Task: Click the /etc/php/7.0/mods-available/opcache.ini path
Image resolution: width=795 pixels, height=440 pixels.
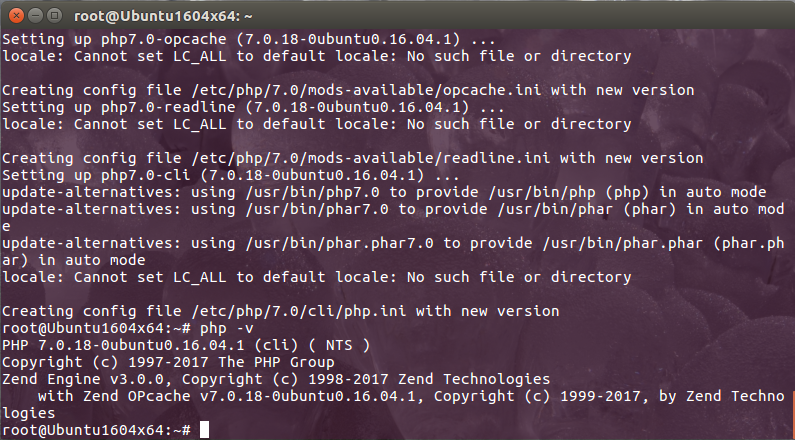Action: [366, 90]
